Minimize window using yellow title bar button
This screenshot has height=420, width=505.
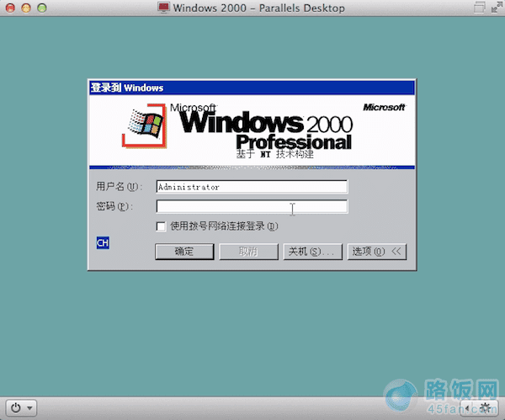(26, 8)
